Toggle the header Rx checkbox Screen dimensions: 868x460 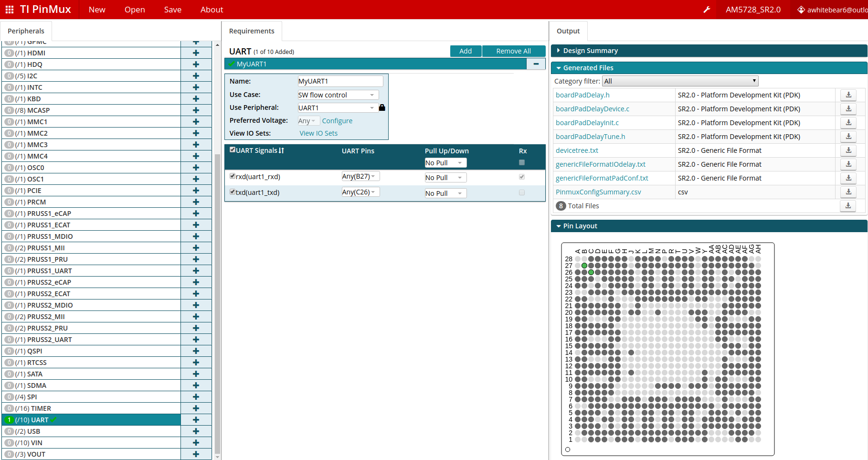point(522,162)
